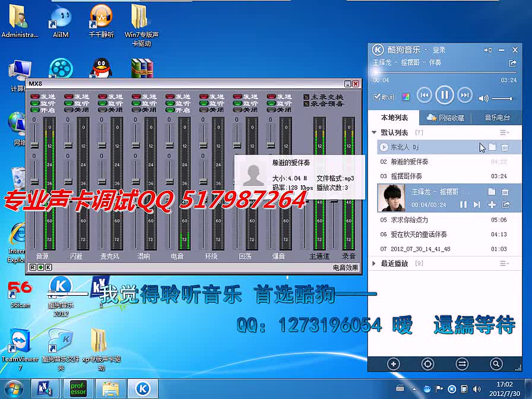Switch to the 网络收藏 tab

pyautogui.click(x=451, y=117)
